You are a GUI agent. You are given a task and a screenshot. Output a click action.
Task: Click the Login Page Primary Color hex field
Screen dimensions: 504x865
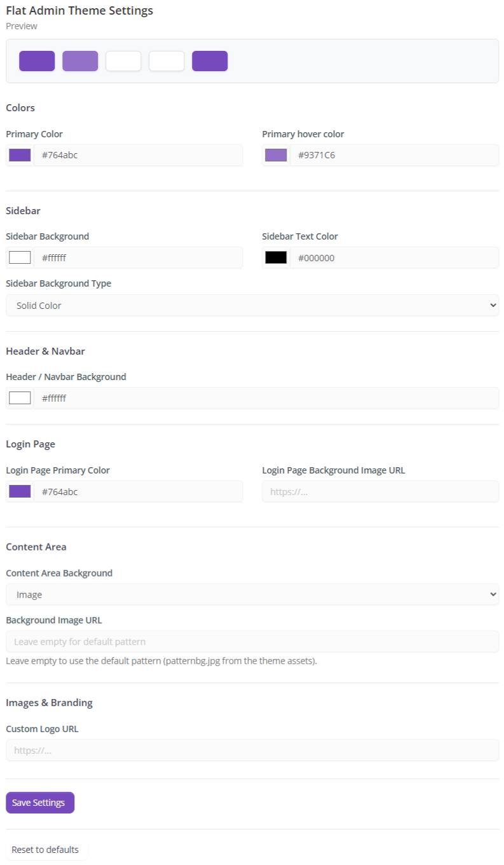[139, 491]
